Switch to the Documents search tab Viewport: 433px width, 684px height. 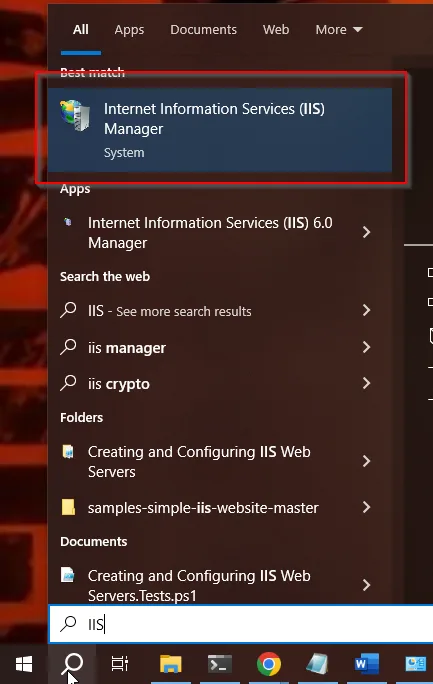click(204, 30)
